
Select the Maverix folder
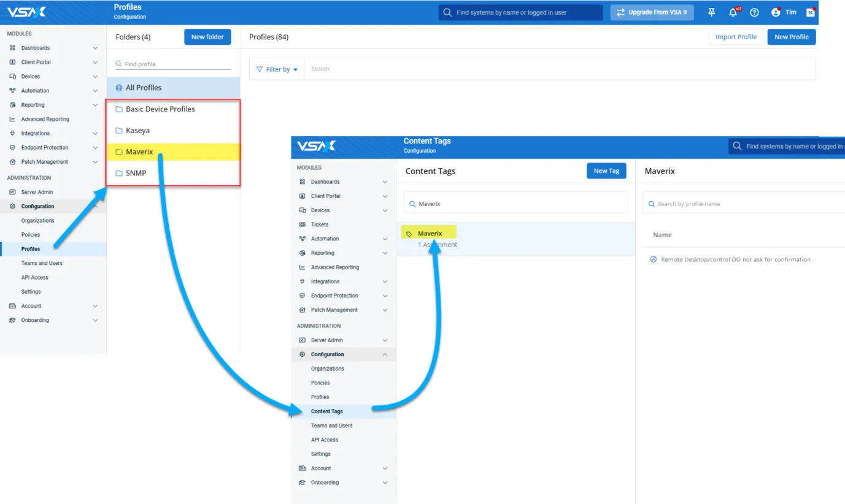tap(139, 152)
